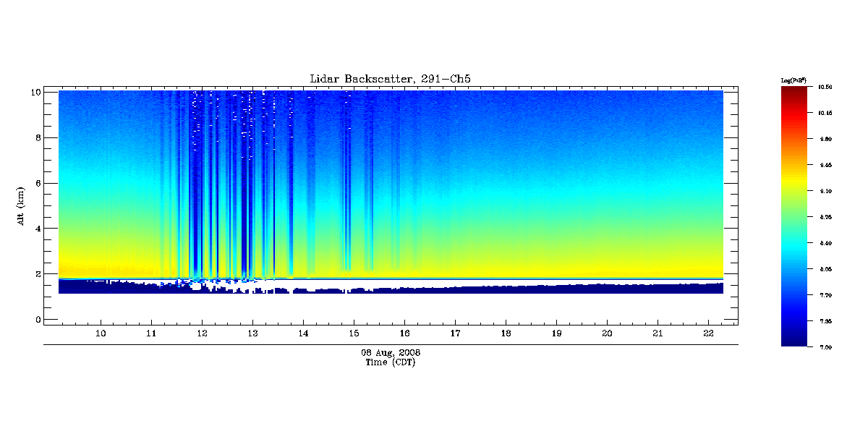
Task: Click the time axis tick label '11'
Action: 152,333
